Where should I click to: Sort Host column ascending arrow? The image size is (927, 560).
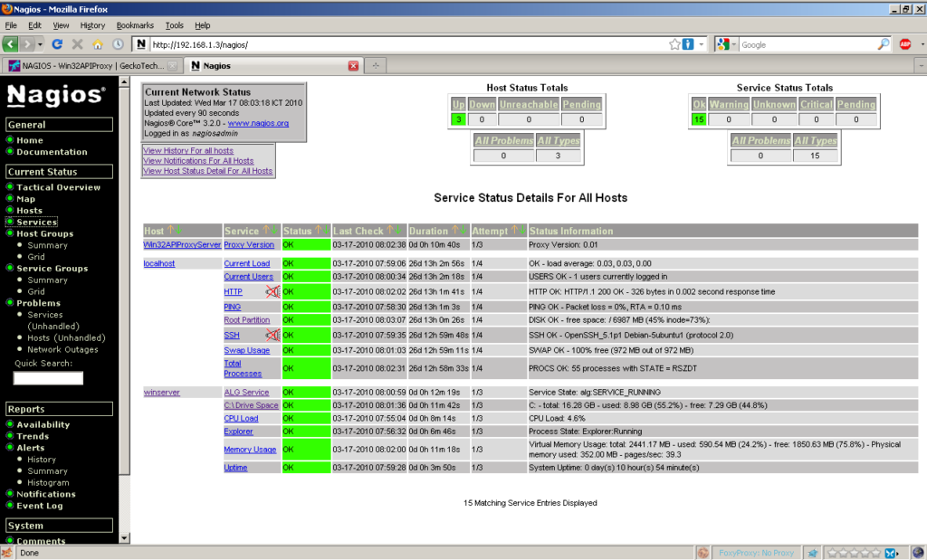[x=170, y=230]
